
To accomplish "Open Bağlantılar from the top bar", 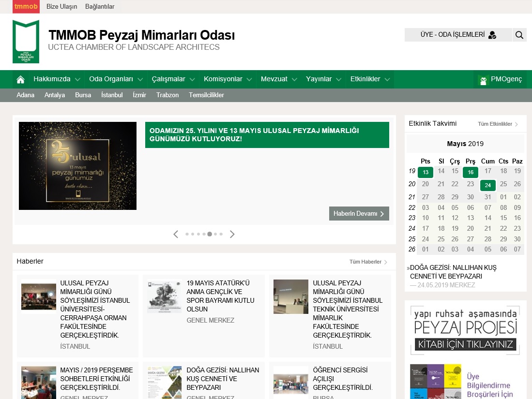I will (99, 7).
